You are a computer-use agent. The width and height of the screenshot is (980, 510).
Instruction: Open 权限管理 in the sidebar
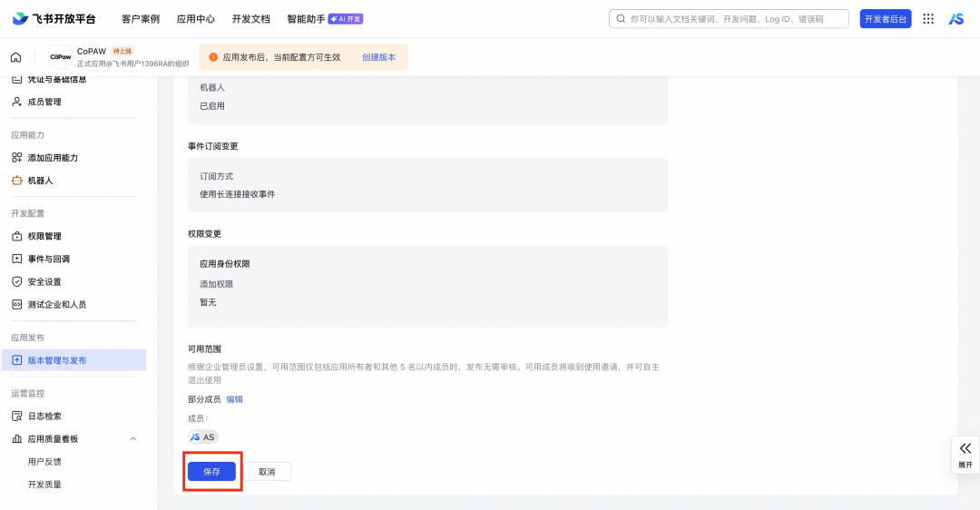[44, 236]
